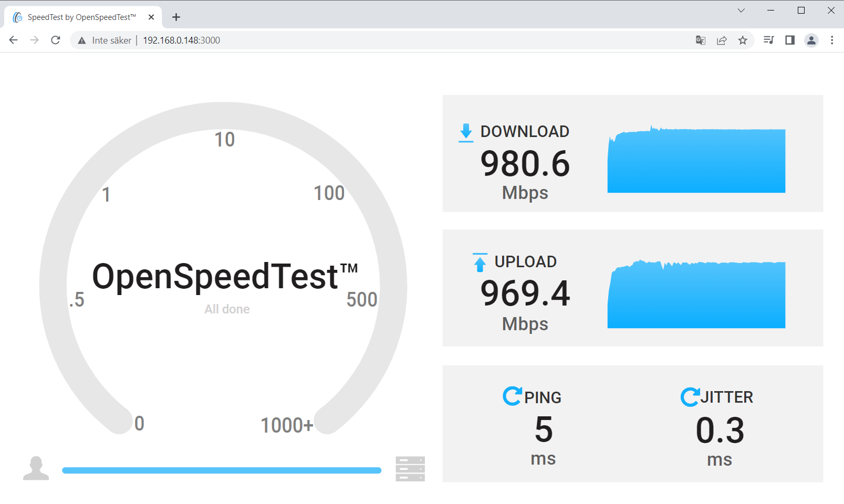Click the ping refresh icon
The width and height of the screenshot is (844, 504).
pos(512,396)
